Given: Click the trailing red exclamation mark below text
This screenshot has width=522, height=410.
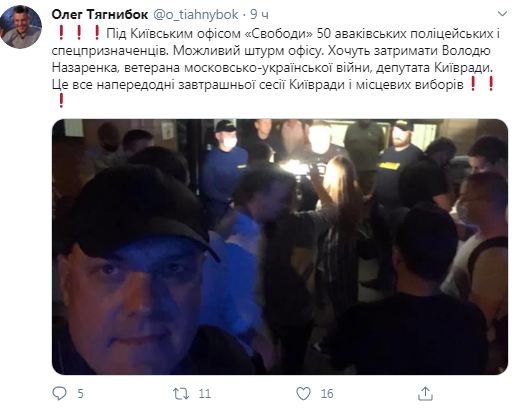Looking at the screenshot, I should pos(61,101).
